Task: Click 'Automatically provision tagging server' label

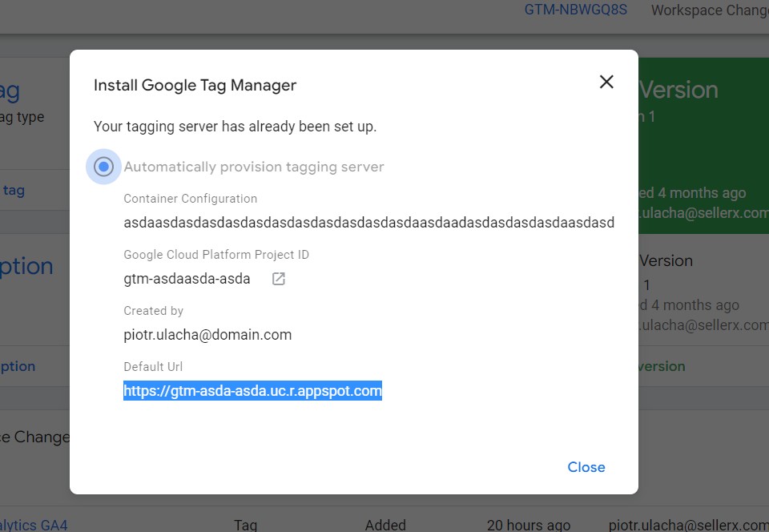Action: [x=254, y=167]
